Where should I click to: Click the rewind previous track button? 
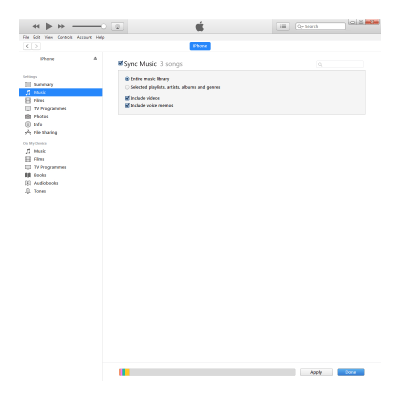coord(36,26)
